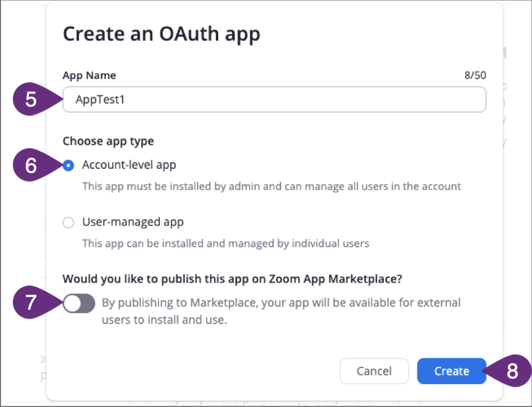Click the Account-level app description text
The width and height of the screenshot is (532, 407).
(271, 187)
